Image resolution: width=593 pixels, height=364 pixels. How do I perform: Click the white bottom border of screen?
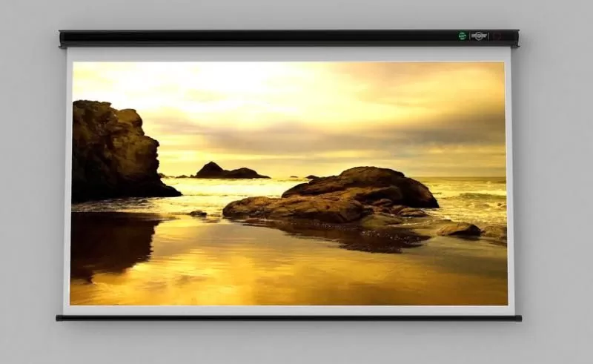pyautogui.click(x=289, y=310)
